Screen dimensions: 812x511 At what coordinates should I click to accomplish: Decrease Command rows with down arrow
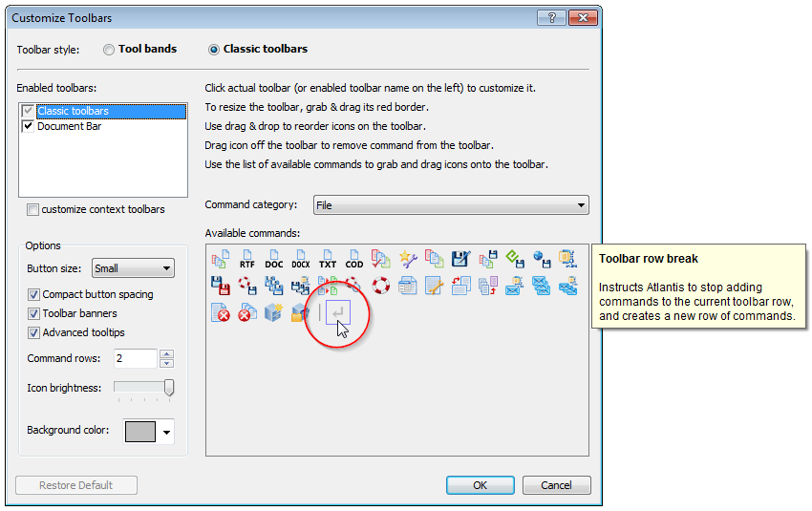(167, 364)
